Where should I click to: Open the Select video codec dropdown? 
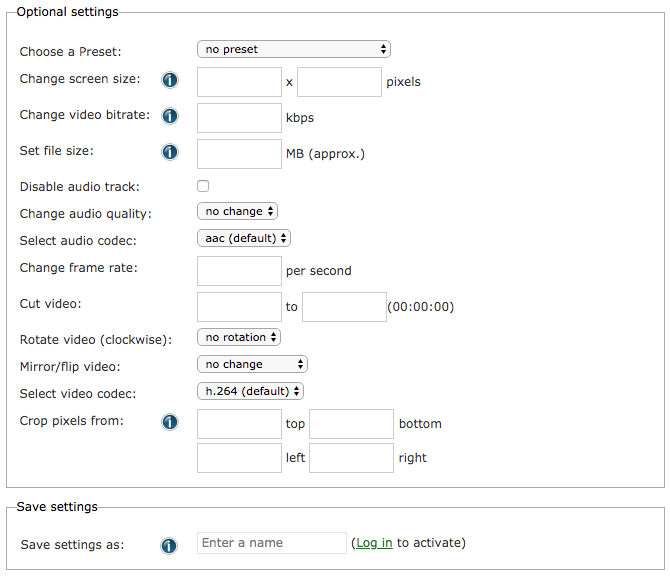coord(250,391)
